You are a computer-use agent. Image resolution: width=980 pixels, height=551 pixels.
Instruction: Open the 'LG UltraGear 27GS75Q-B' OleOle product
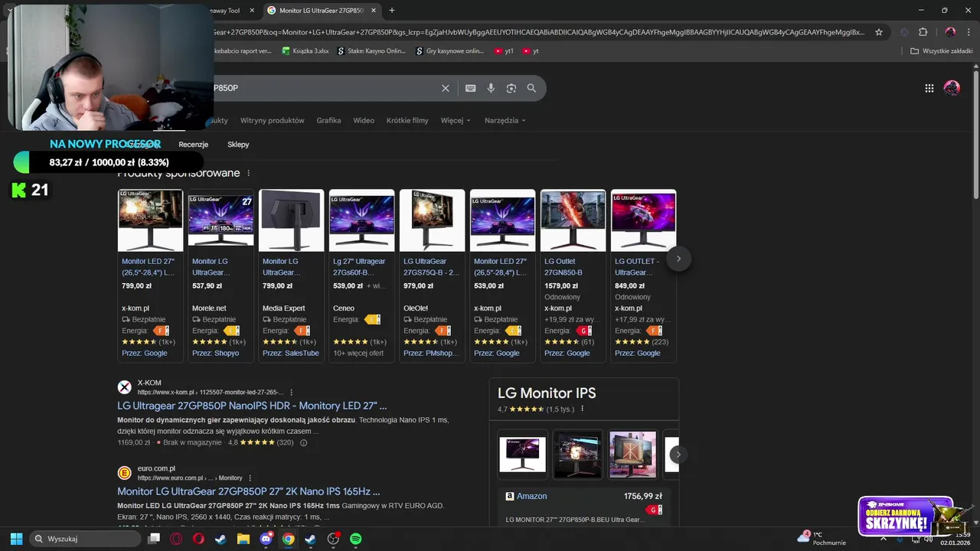click(x=432, y=266)
